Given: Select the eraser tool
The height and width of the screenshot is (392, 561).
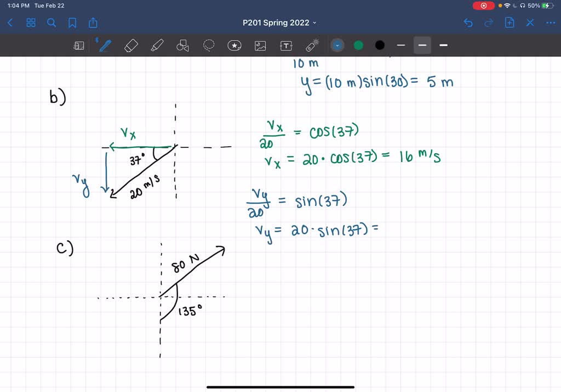Looking at the screenshot, I should coord(131,45).
